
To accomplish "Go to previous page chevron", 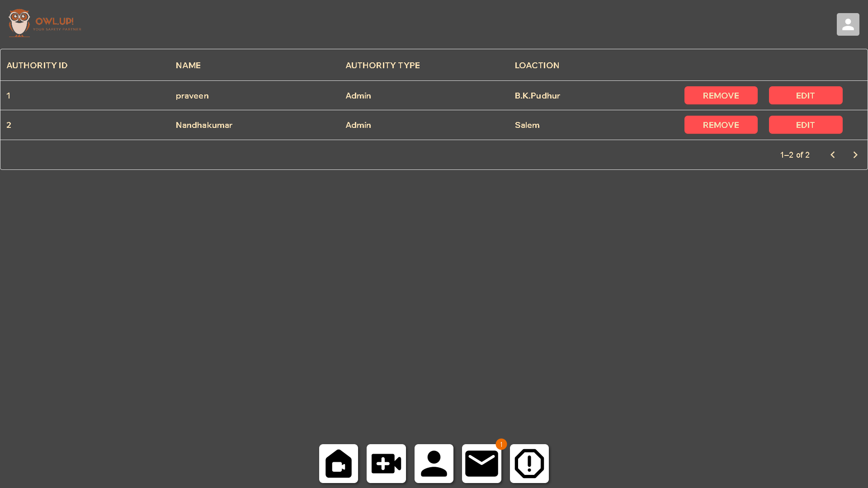I will [832, 155].
